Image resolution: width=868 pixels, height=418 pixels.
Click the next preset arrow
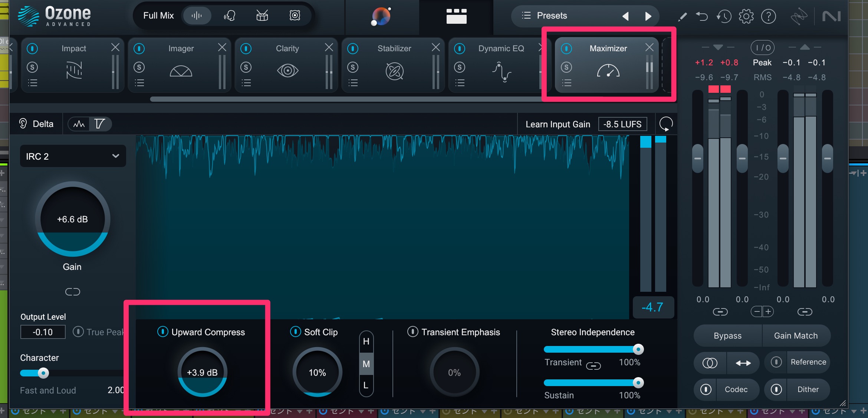click(648, 16)
